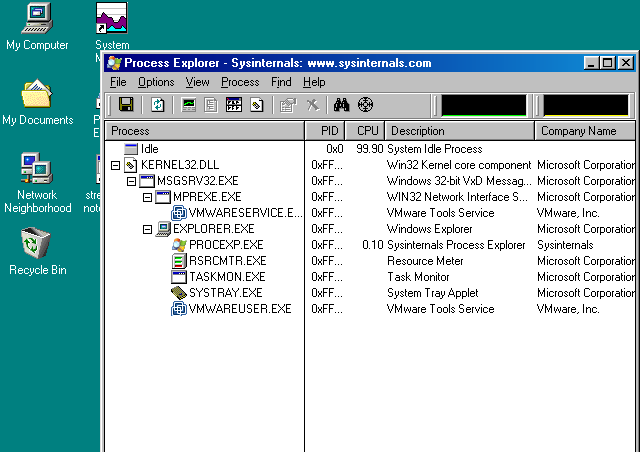Sort by the CPU column header
This screenshot has height=452, width=640.
365,131
